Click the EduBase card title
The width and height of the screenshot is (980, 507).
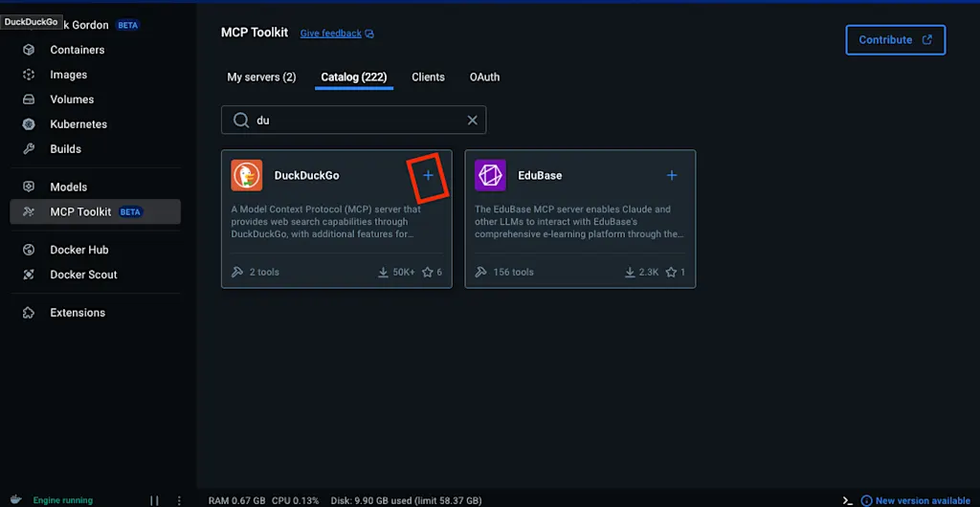pyautogui.click(x=540, y=175)
